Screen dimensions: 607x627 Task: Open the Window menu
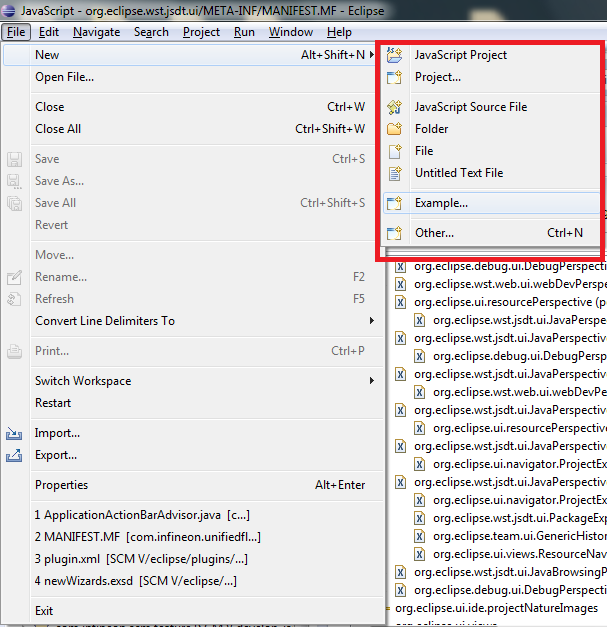tap(291, 32)
